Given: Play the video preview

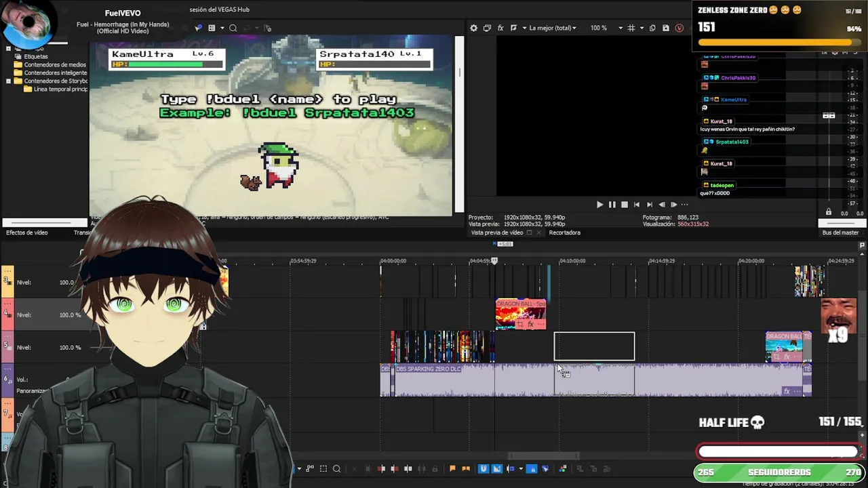Looking at the screenshot, I should pos(599,205).
